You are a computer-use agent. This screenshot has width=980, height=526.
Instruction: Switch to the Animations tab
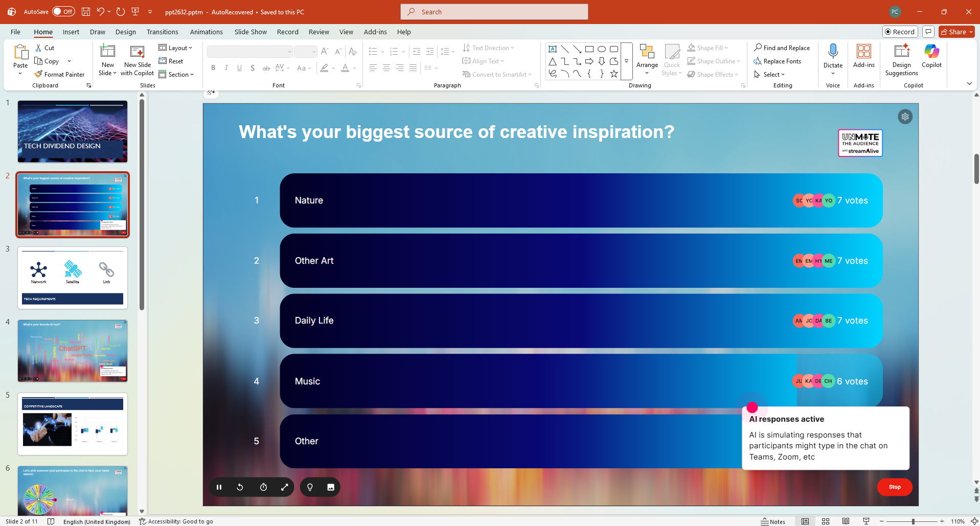(x=206, y=32)
